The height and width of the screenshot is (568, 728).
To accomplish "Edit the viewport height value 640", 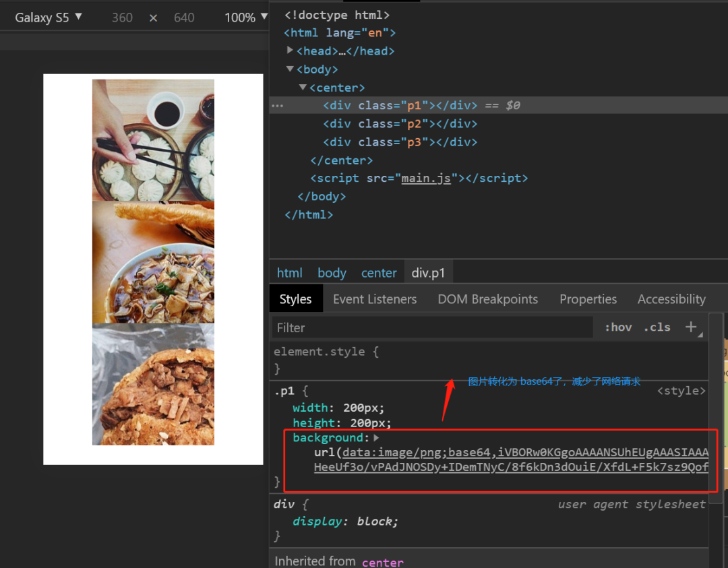I will click(184, 18).
